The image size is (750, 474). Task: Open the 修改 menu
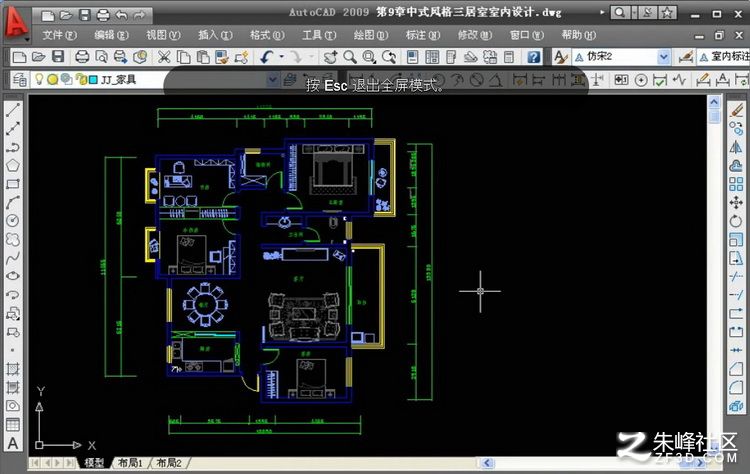474,35
